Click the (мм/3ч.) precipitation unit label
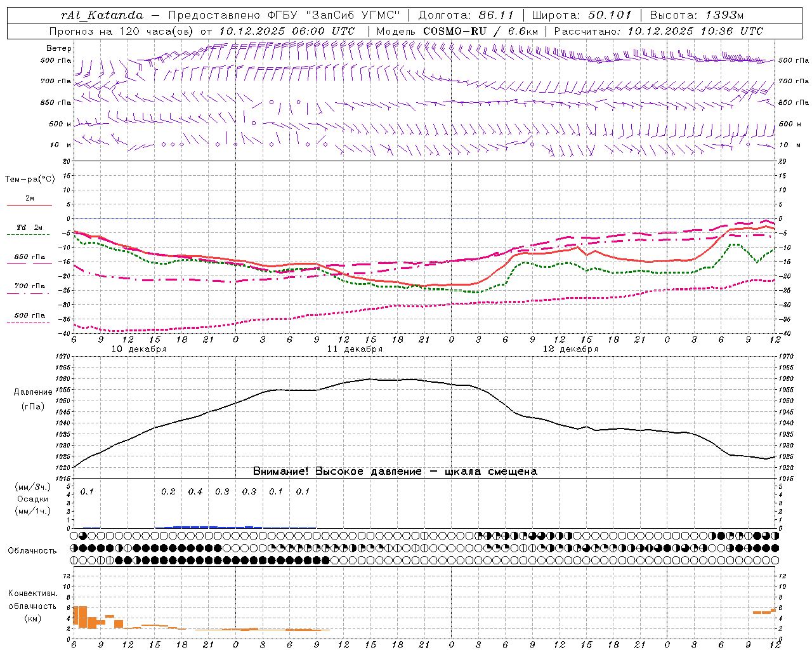This screenshot has width=812, height=650. (33, 487)
